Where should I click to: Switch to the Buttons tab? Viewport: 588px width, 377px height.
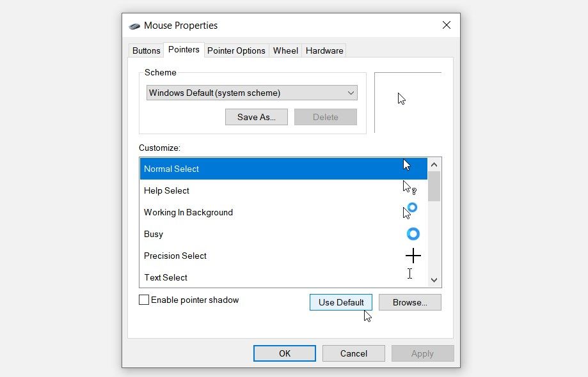point(147,50)
